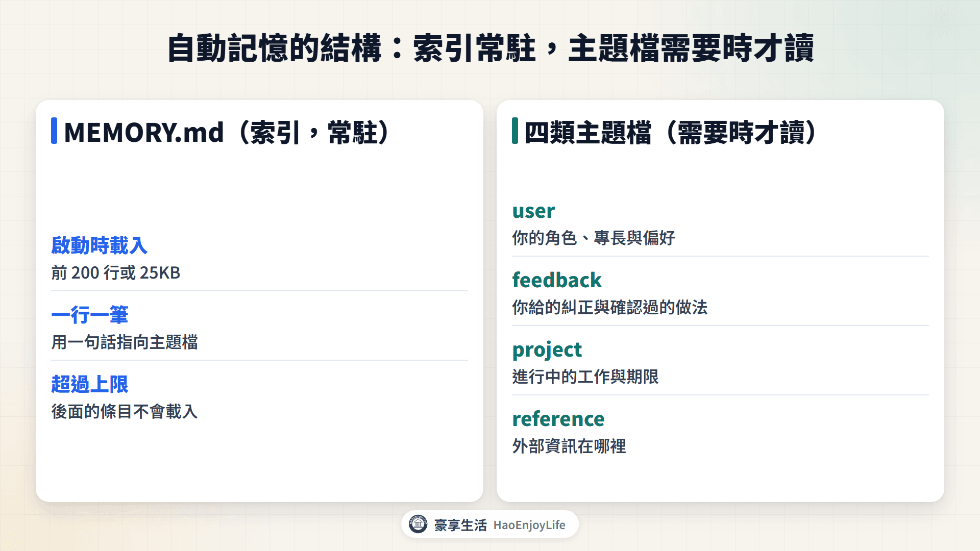Image resolution: width=980 pixels, height=551 pixels.
Task: Click the project topic label
Action: (547, 350)
